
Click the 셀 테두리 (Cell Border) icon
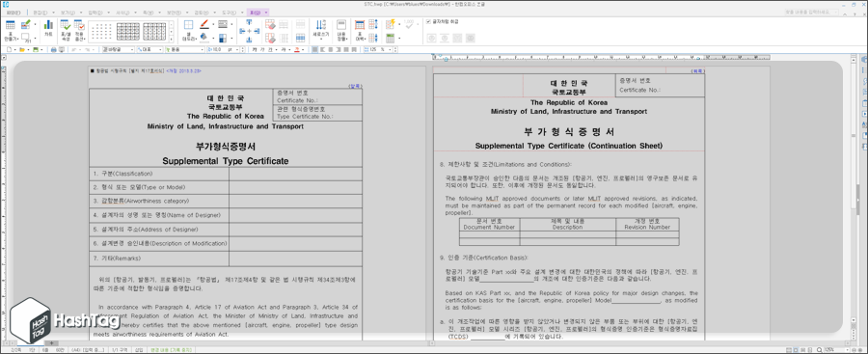(189, 31)
